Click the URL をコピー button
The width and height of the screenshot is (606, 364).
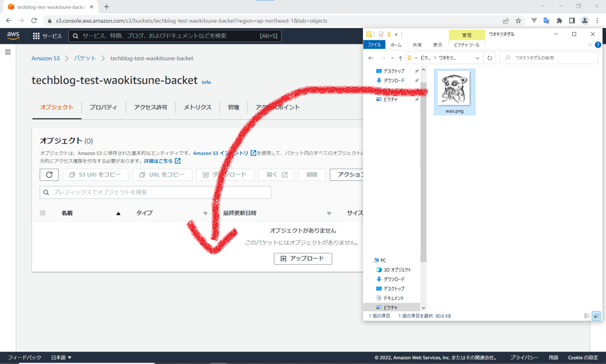pyautogui.click(x=162, y=175)
